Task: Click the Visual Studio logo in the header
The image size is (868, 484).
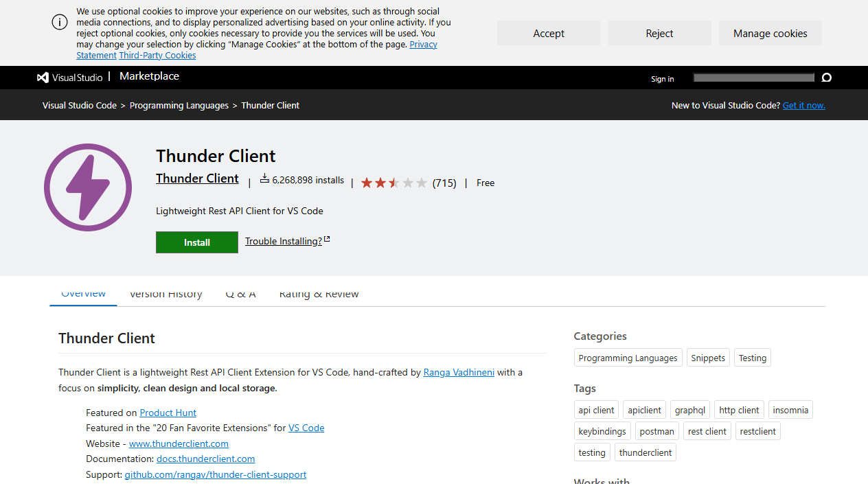Action: 43,77
